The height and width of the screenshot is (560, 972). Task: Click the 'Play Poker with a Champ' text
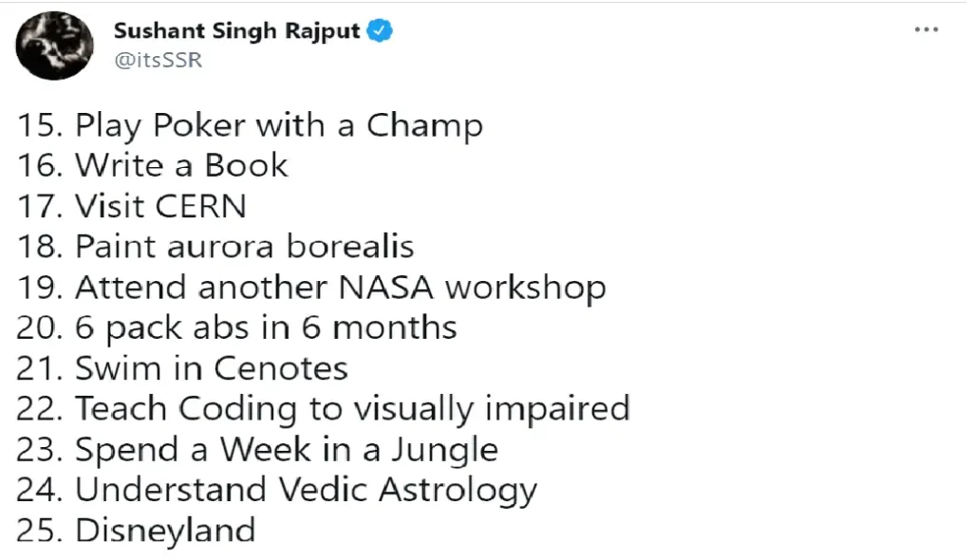pyautogui.click(x=278, y=125)
